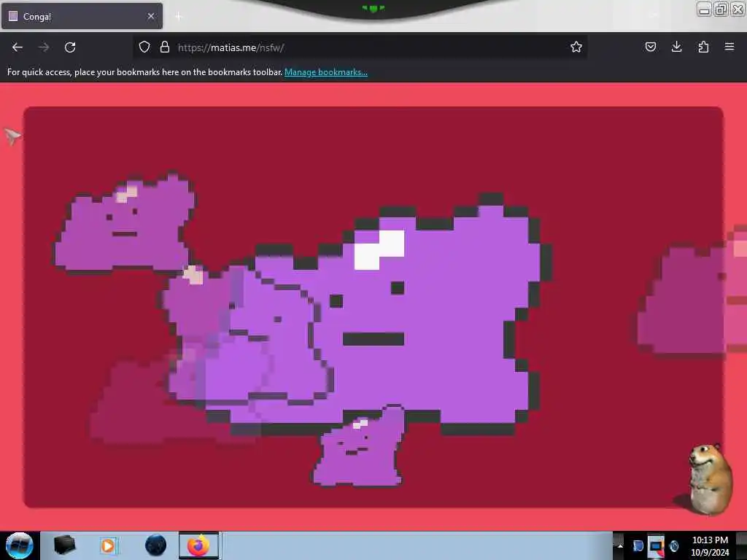This screenshot has height=560, width=747.
Task: Open the tracking protection shield
Action: coord(144,47)
